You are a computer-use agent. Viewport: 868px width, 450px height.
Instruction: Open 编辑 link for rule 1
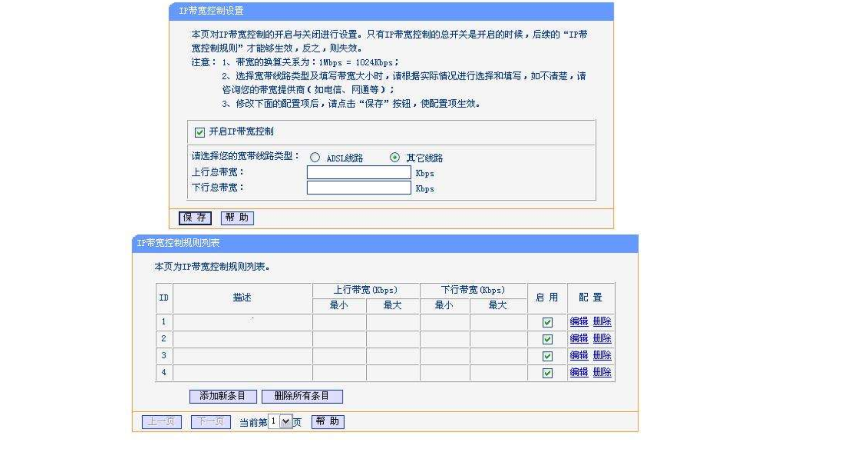tap(579, 321)
